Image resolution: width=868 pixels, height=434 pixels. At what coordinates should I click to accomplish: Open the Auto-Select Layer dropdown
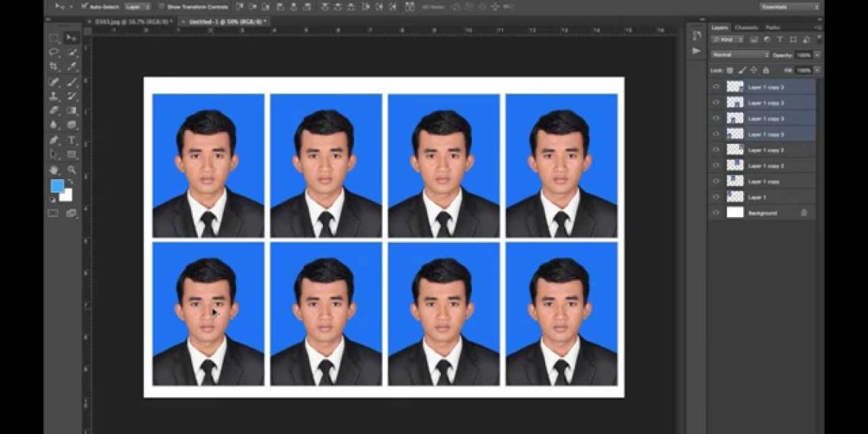coord(137,7)
